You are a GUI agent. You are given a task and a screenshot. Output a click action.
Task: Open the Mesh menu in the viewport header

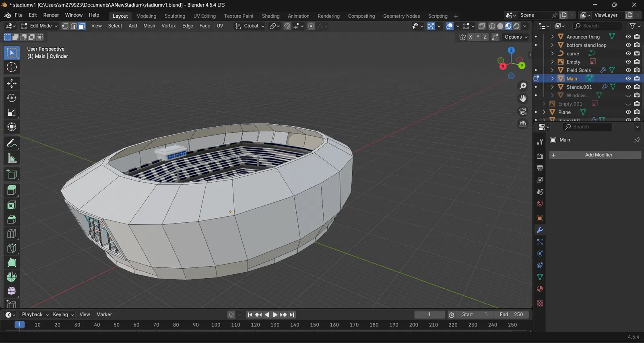(x=149, y=26)
